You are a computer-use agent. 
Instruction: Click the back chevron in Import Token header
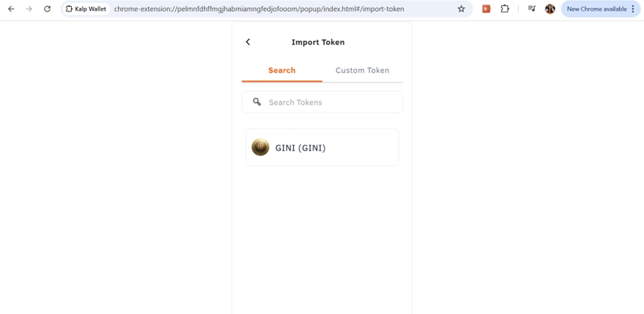(x=248, y=42)
